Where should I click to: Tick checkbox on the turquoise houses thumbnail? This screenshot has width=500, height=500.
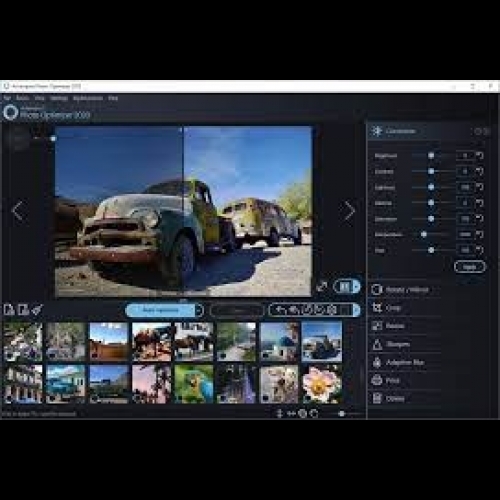[52, 398]
